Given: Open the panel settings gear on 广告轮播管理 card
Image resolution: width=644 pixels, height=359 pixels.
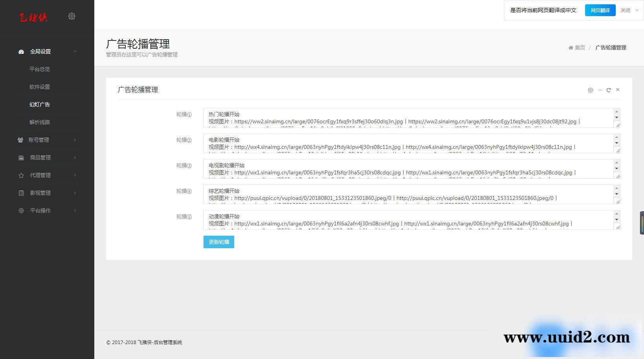Looking at the screenshot, I should [x=590, y=90].
